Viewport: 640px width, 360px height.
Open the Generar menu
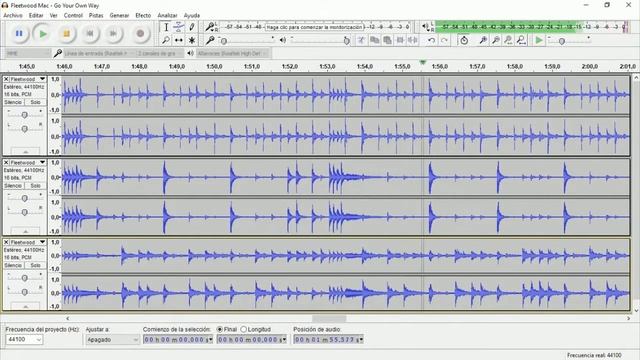point(119,15)
